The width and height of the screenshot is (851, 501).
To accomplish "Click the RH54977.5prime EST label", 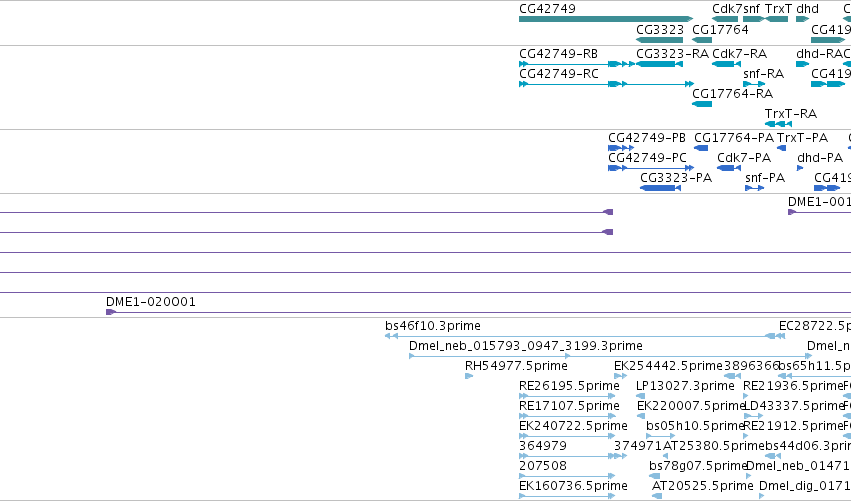I will pos(516,366).
